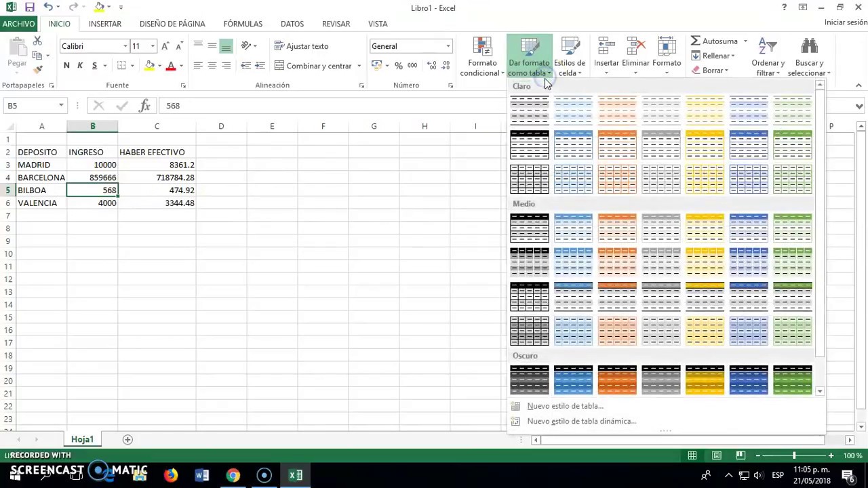This screenshot has width=868, height=488.
Task: Toggle Ajustar texto wrap text
Action: [x=302, y=46]
